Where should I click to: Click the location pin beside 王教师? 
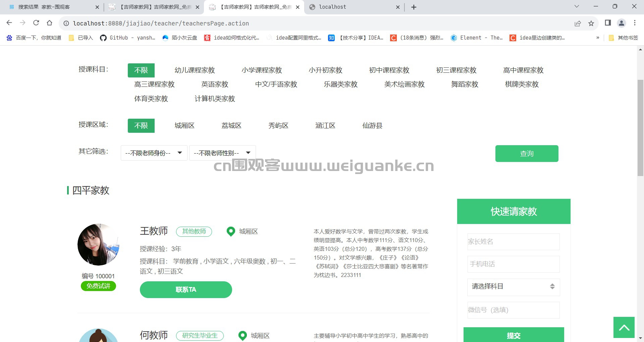click(231, 232)
